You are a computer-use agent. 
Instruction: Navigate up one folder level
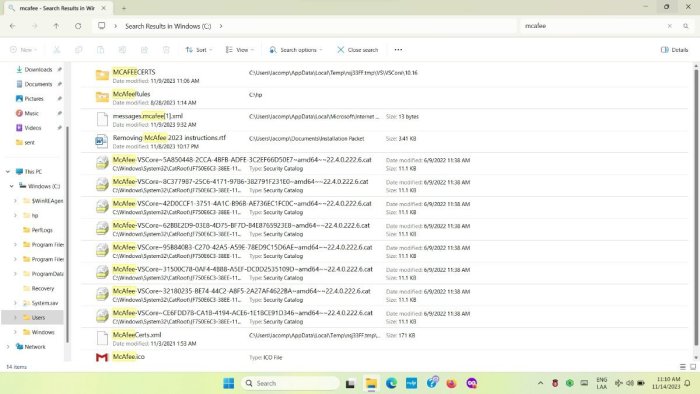coord(56,26)
